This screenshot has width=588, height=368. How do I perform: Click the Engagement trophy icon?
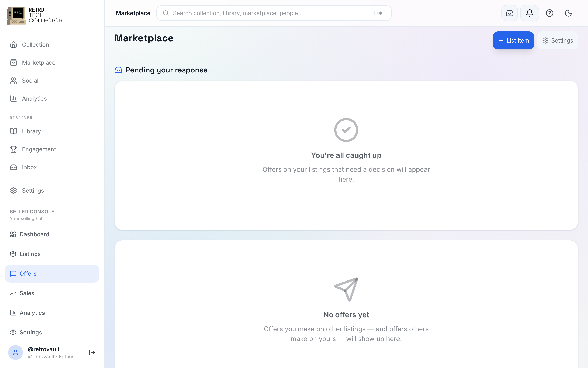tap(13, 149)
